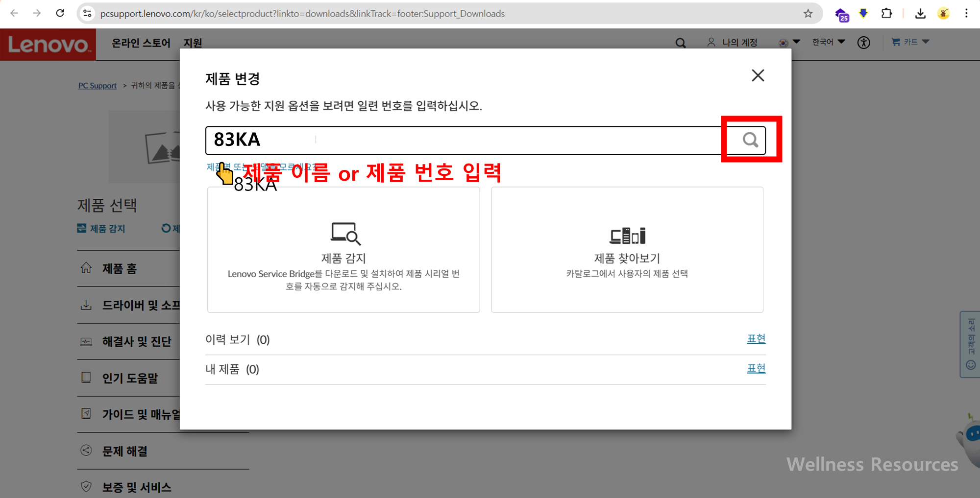
Task: Expand the country flag dropdown
Action: click(x=789, y=42)
